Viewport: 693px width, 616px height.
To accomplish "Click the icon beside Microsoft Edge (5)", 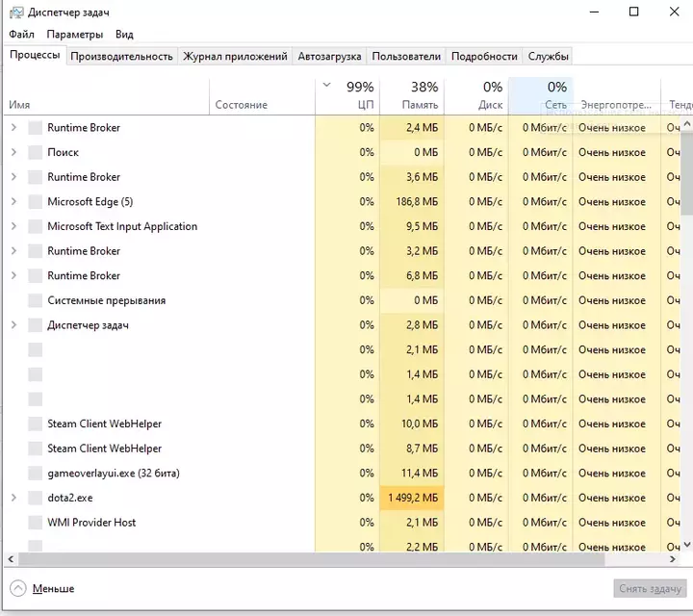I will (35, 202).
